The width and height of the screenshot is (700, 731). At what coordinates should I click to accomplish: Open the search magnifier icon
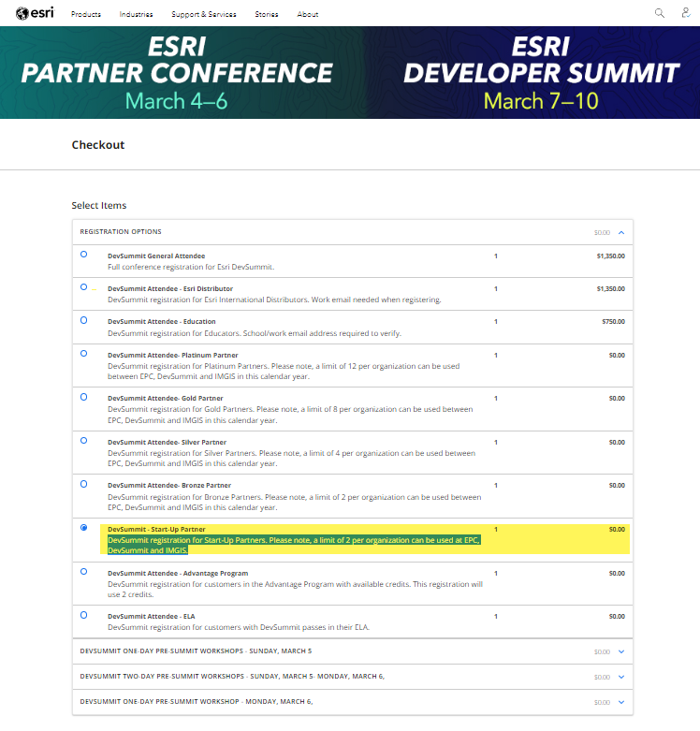659,13
